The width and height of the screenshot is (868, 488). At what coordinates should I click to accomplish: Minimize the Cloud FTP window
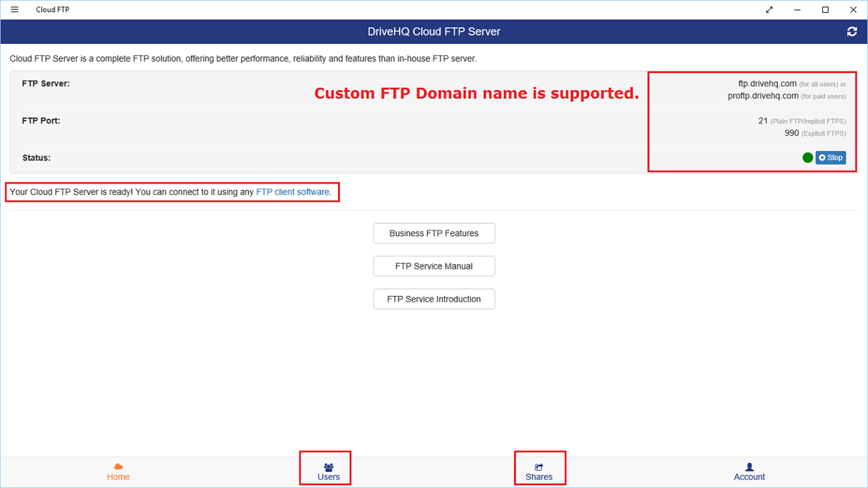[797, 10]
